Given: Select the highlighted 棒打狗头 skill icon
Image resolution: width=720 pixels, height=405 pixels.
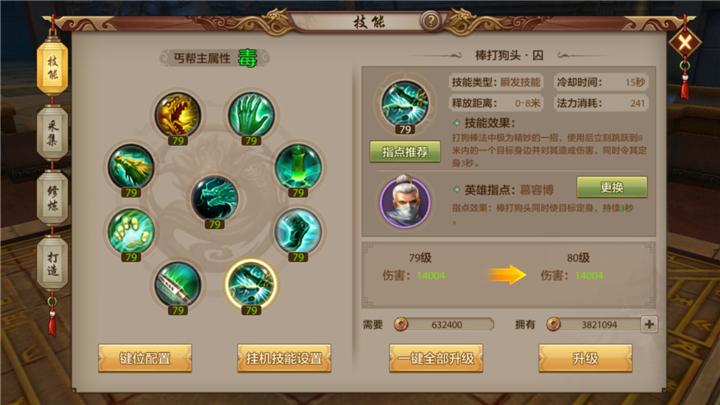Looking at the screenshot, I should tap(251, 284).
